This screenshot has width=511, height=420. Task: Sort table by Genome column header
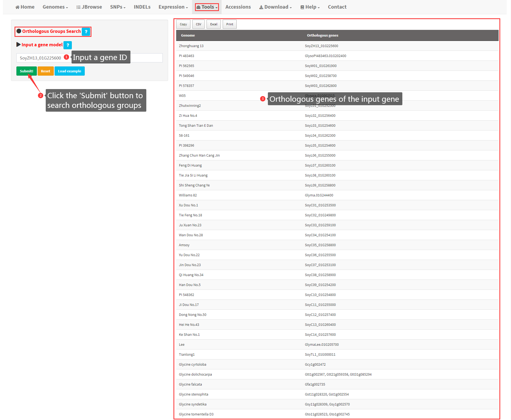188,36
